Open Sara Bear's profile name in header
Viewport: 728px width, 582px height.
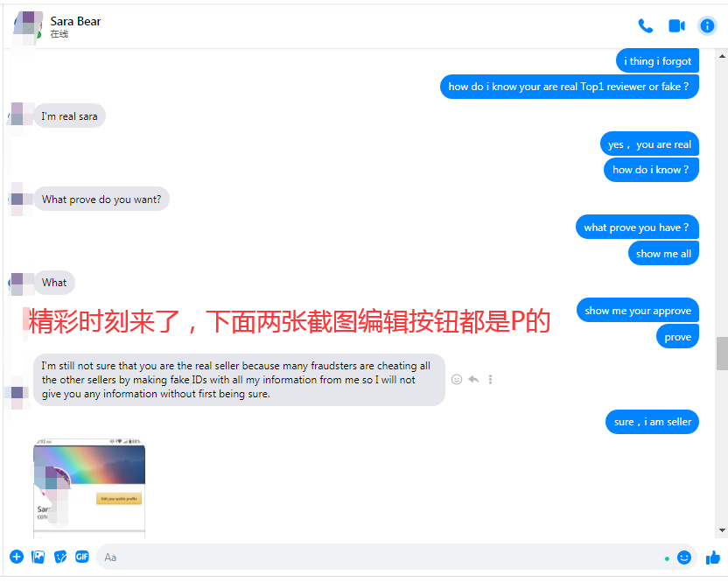[x=75, y=21]
